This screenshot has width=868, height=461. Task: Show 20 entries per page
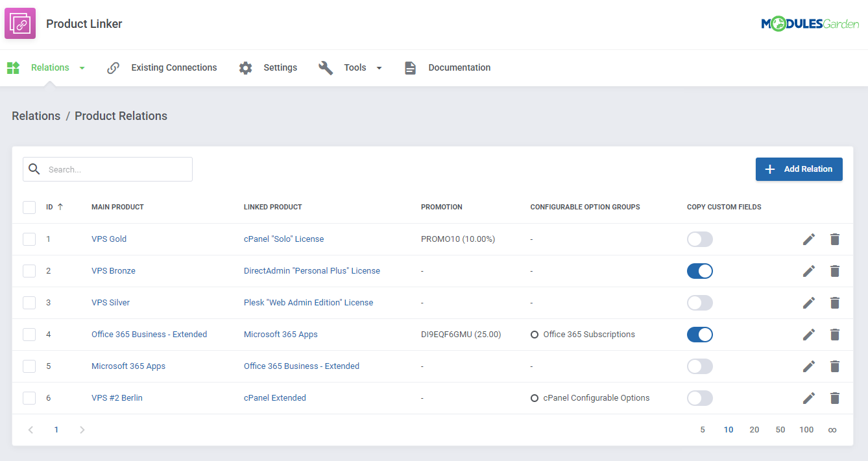(x=754, y=430)
